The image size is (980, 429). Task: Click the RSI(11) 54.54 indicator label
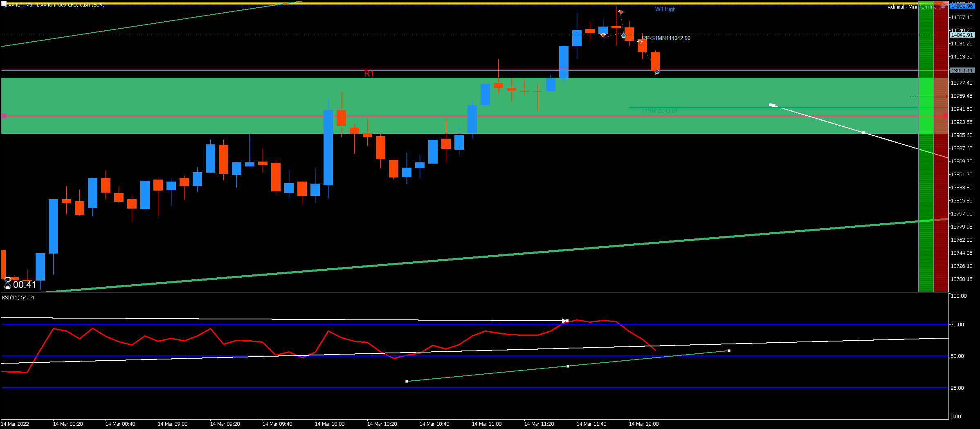tap(18, 297)
